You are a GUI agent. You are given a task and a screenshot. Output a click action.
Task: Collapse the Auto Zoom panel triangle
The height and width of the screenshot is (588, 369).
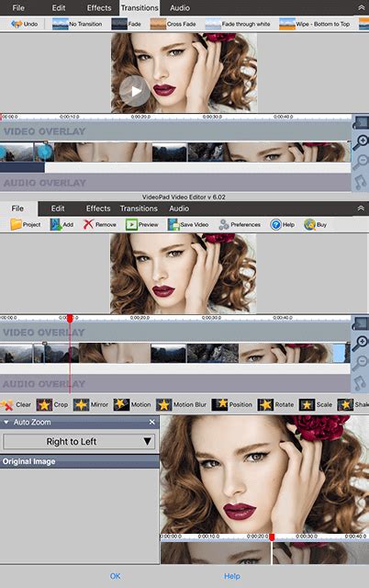(x=6, y=423)
